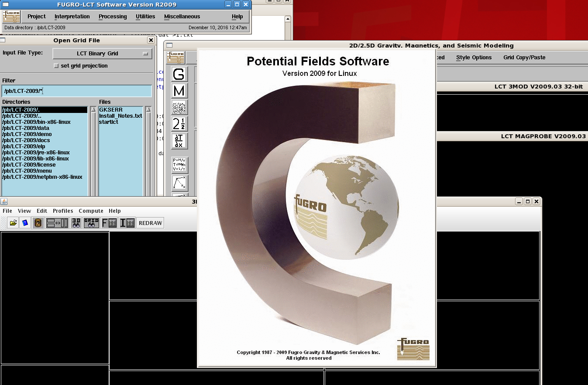The height and width of the screenshot is (385, 588).
Task: Click the cylinder question mark icon
Action: [38, 223]
